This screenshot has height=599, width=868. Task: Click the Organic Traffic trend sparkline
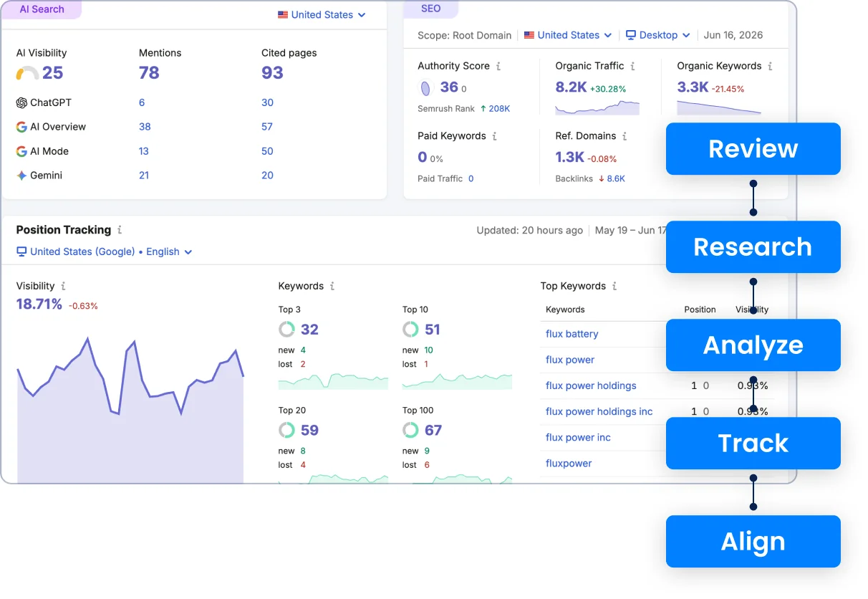tap(597, 107)
